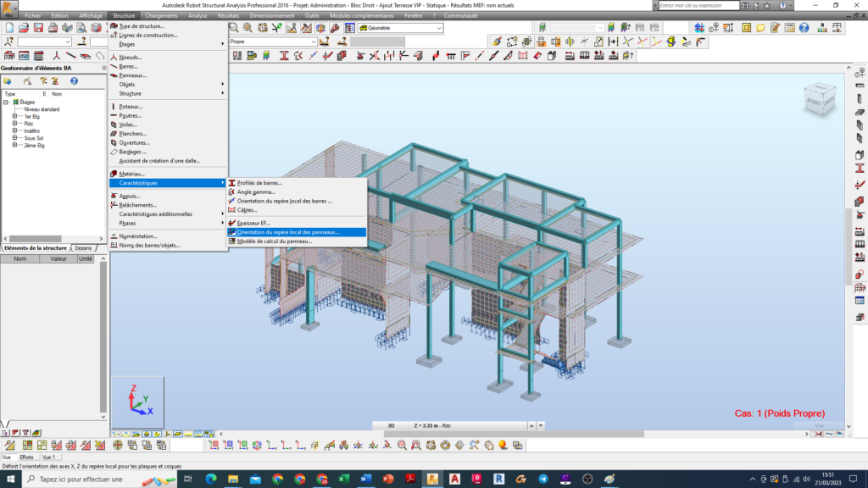868x488 pixels.
Task: Open the Gestionnaire d'éléments BA help icon
Action: [x=72, y=82]
